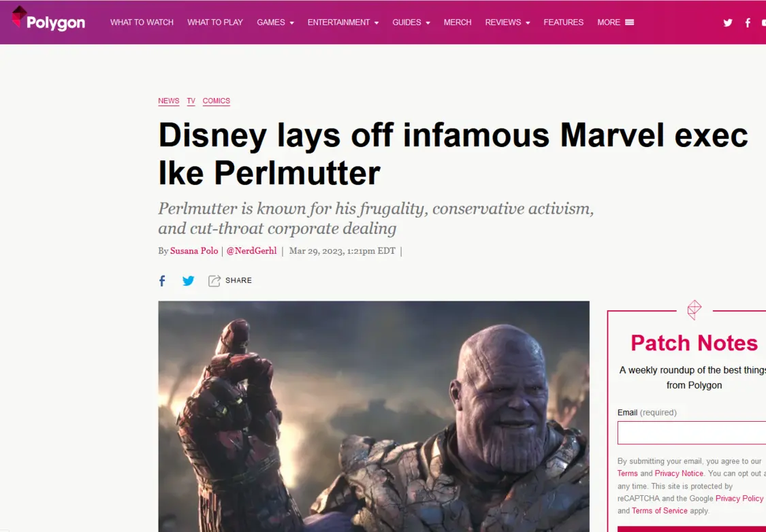Open the MORE hamburger menu icon
This screenshot has height=532, width=766.
point(630,22)
